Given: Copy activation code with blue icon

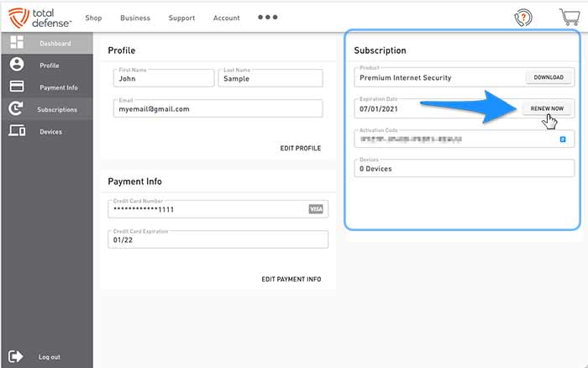Looking at the screenshot, I should 563,139.
